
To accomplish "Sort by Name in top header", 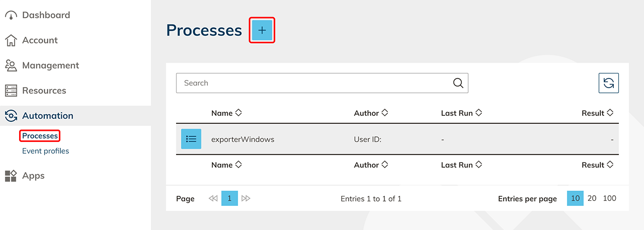I will point(238,113).
